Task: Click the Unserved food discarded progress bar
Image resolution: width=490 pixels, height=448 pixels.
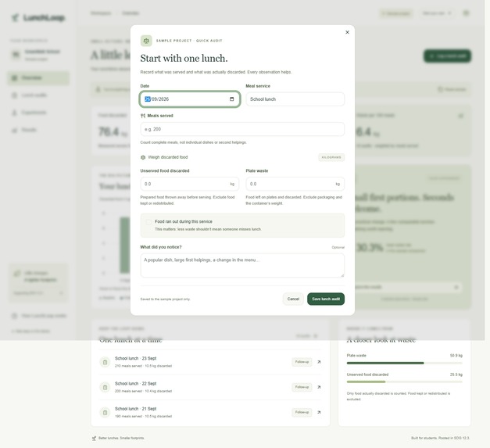Action: point(404,382)
